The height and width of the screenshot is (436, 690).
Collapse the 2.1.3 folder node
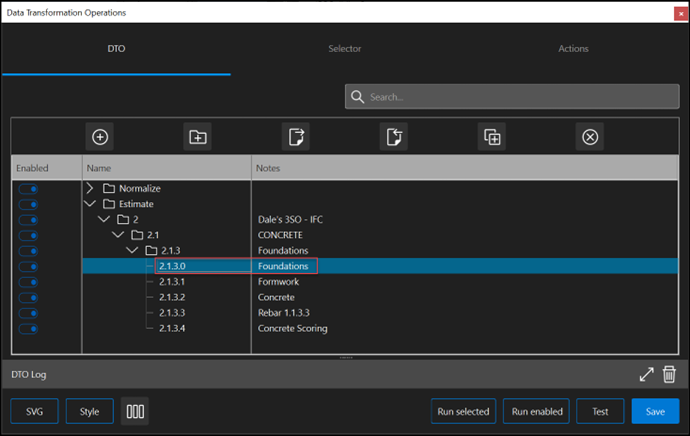[132, 250]
